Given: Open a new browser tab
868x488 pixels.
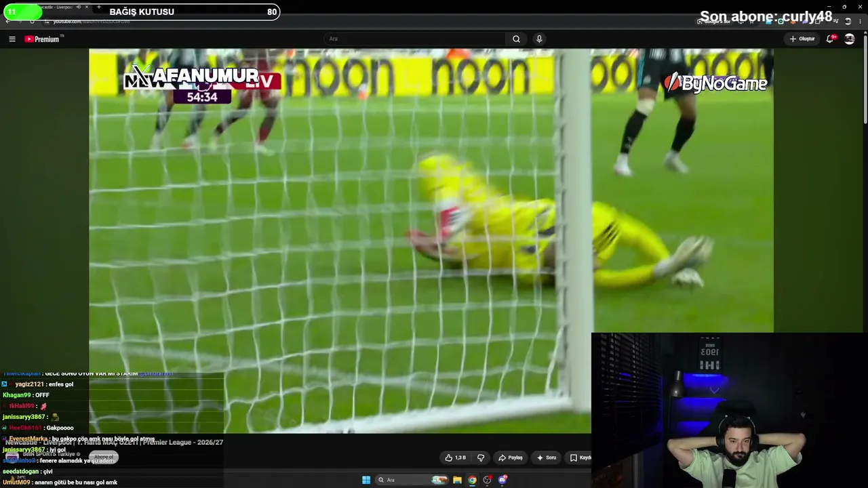Looking at the screenshot, I should (x=99, y=7).
